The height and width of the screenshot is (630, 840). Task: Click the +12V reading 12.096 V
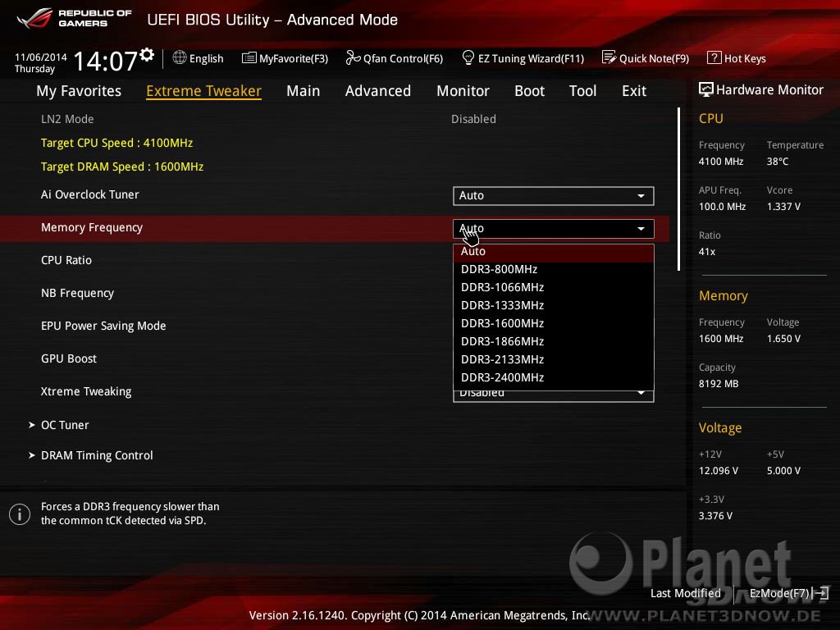coord(719,470)
